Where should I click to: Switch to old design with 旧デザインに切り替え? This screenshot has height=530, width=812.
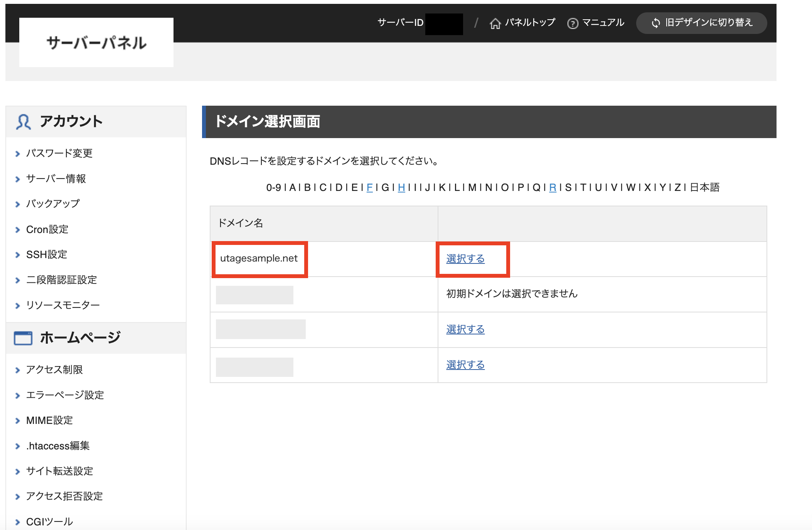[x=702, y=23]
